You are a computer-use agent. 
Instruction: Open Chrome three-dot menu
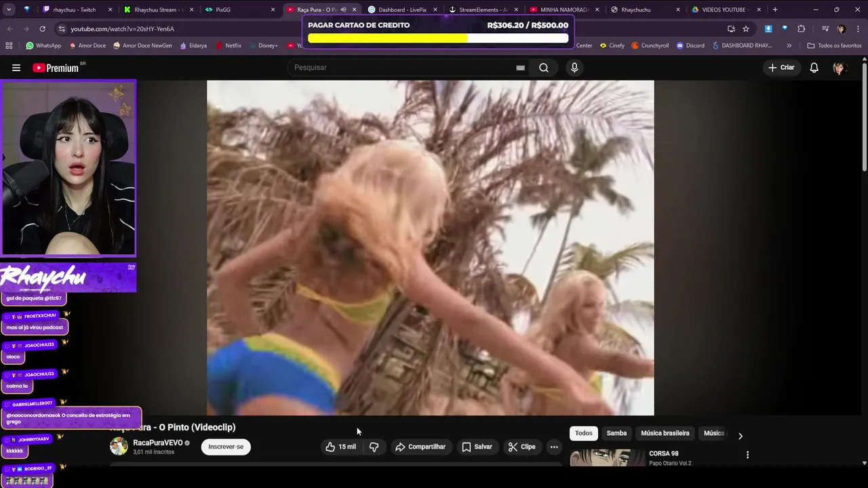[x=858, y=28]
